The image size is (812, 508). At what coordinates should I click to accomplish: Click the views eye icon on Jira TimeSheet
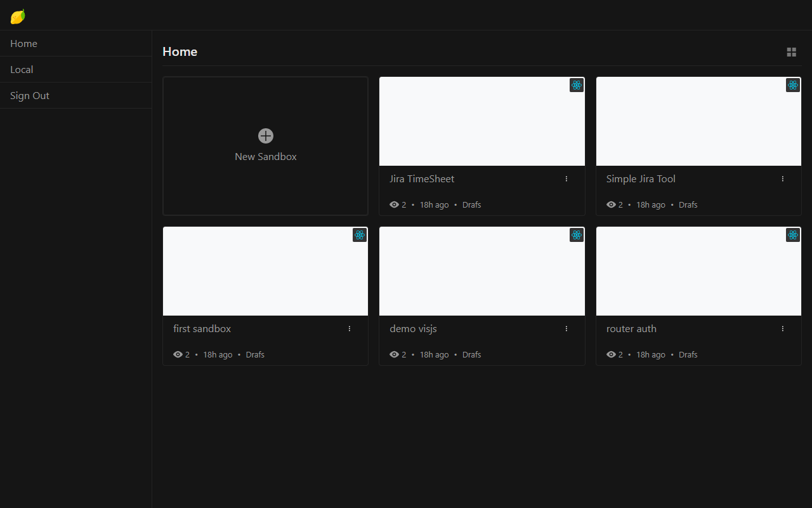coord(394,204)
